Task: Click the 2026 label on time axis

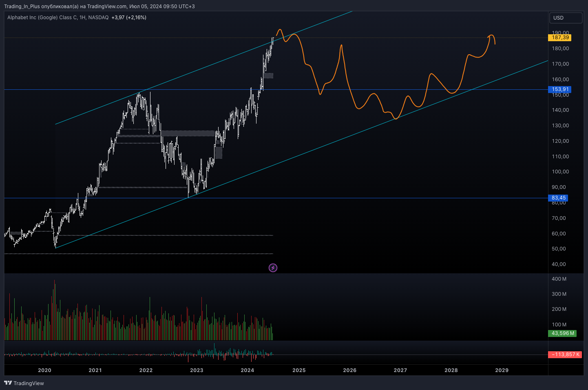Action: pos(350,370)
